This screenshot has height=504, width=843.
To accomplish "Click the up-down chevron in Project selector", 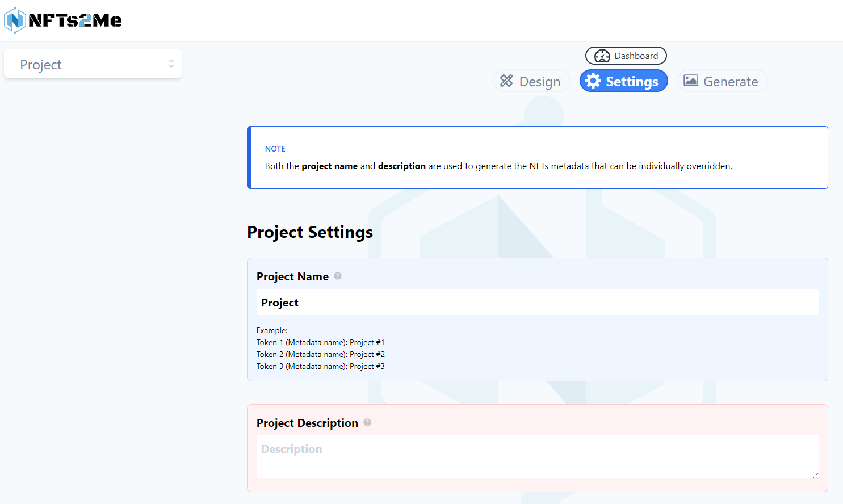I will tap(171, 64).
